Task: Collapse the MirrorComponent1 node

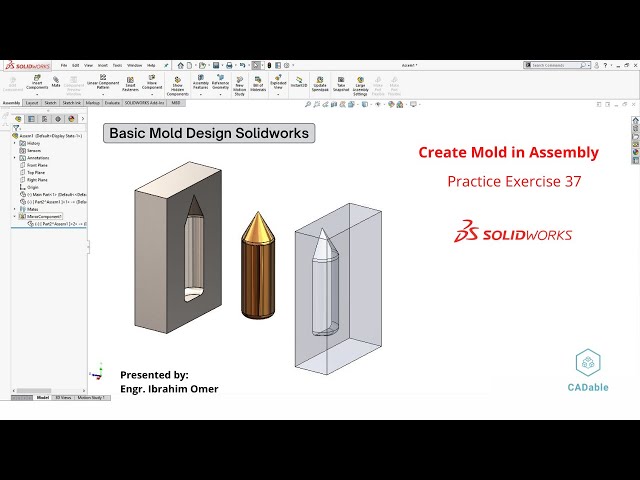Action: tap(15, 216)
